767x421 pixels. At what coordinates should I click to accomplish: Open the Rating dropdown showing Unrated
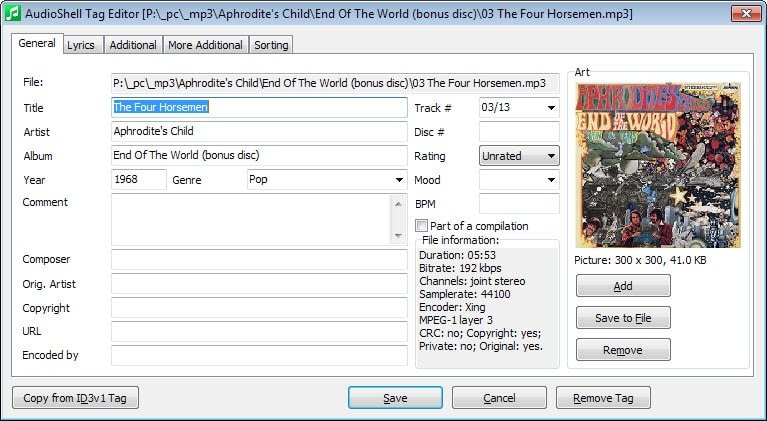point(519,156)
